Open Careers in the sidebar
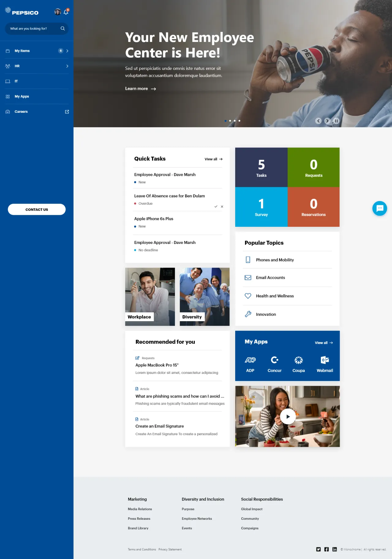This screenshot has width=392, height=559. pos(21,112)
